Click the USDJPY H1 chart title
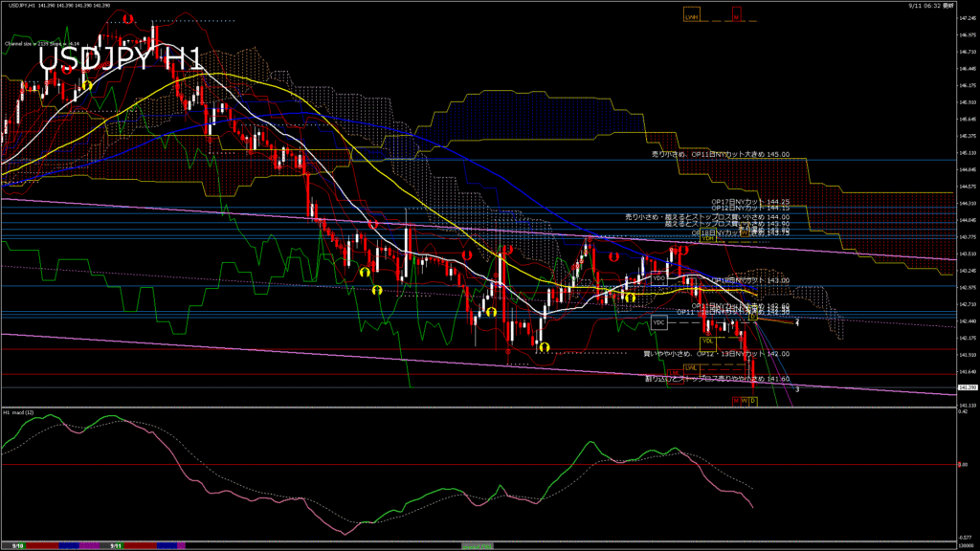This screenshot has height=551, width=980. [x=121, y=59]
